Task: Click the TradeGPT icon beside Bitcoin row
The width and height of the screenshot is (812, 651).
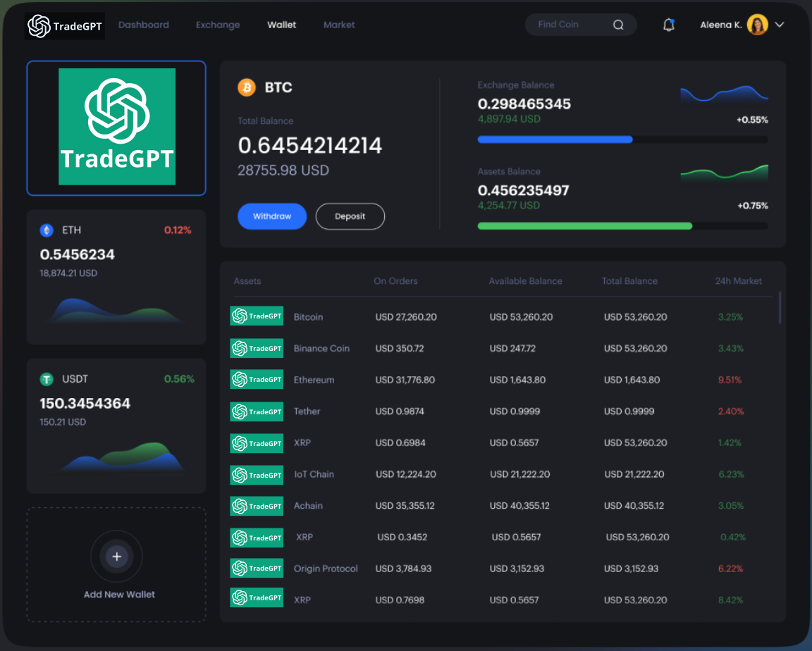Action: pos(257,316)
